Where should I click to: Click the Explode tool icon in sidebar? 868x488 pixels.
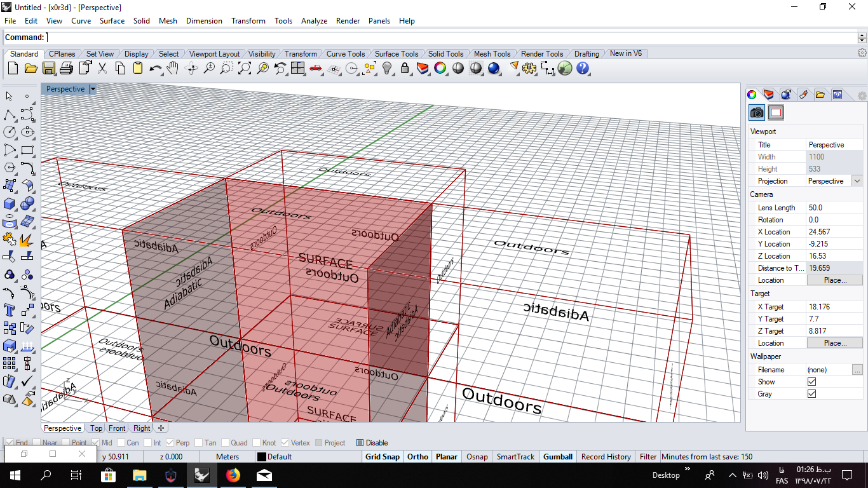27,240
